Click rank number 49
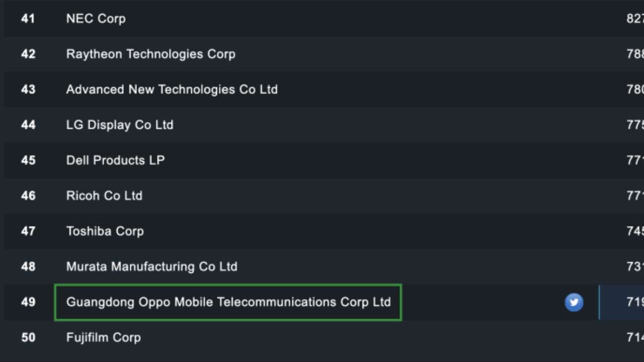 (28, 302)
